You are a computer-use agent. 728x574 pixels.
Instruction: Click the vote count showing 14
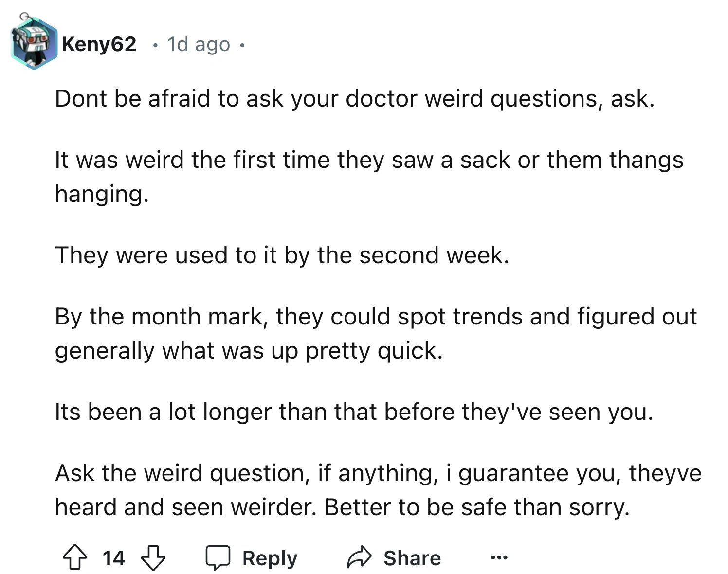pos(114,557)
